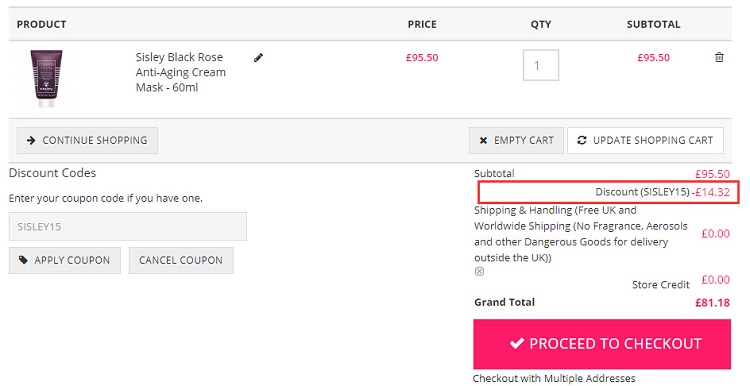Click the trash bin icon to remove item
This screenshot has height=386, width=750.
tap(719, 57)
